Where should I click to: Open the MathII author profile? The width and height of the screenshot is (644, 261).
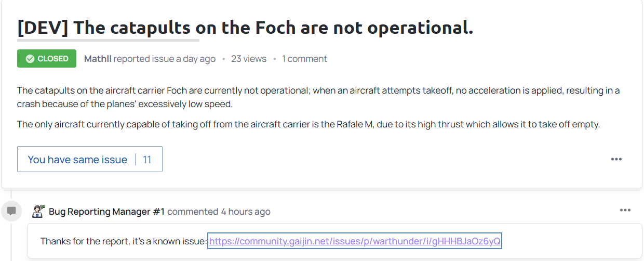[98, 59]
